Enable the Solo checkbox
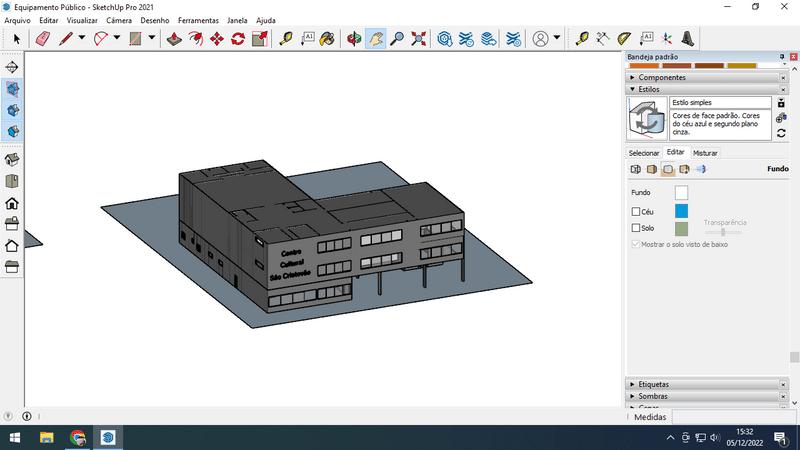The image size is (800, 450). coord(636,228)
